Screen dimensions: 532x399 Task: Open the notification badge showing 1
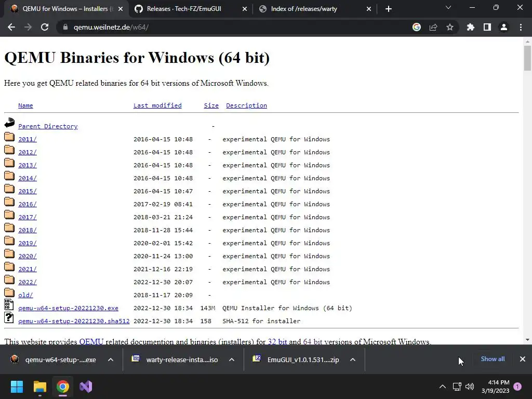click(517, 387)
